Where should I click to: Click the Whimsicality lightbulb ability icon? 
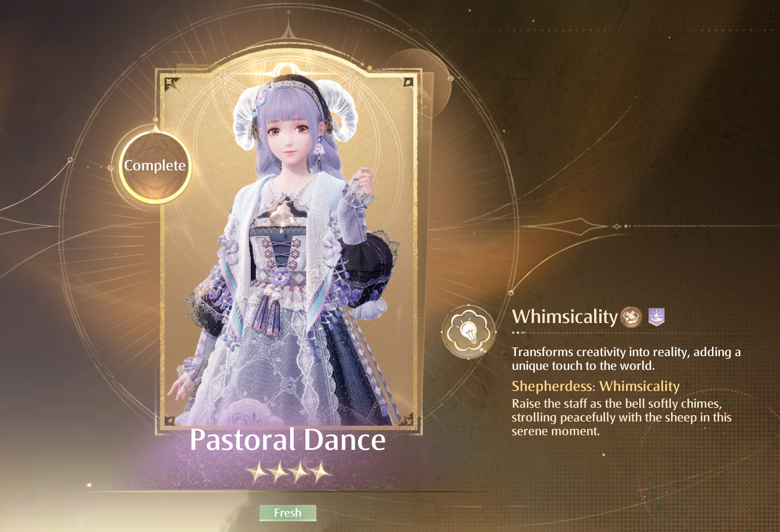[x=468, y=332]
